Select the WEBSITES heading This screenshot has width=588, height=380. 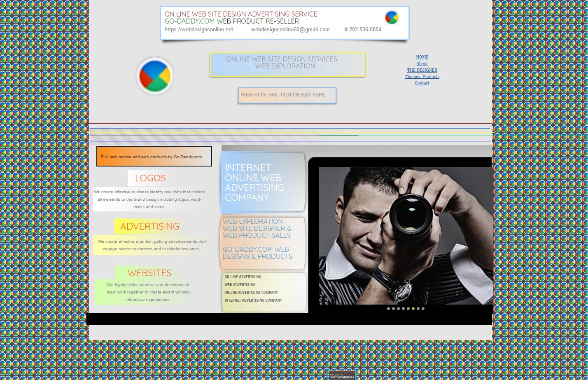(149, 273)
